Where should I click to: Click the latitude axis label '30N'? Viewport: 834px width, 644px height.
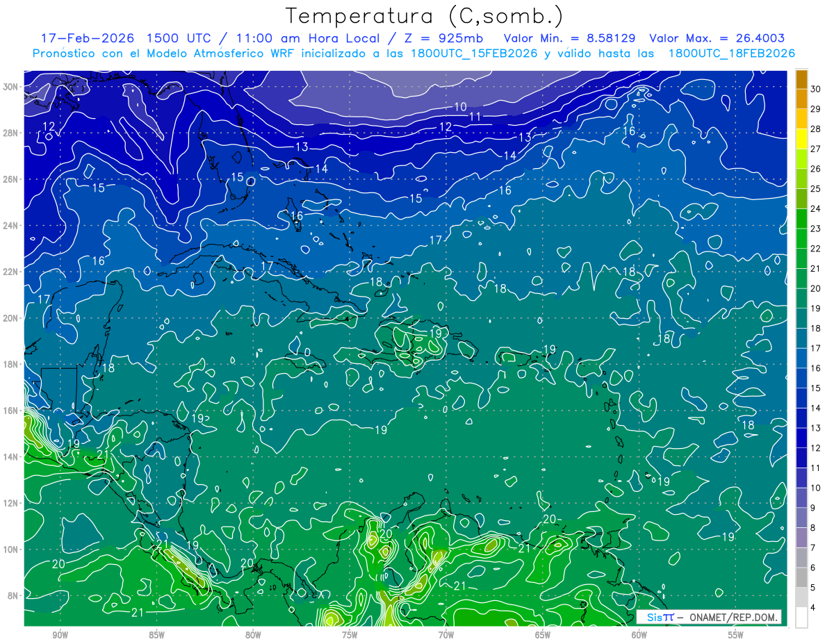click(x=10, y=86)
